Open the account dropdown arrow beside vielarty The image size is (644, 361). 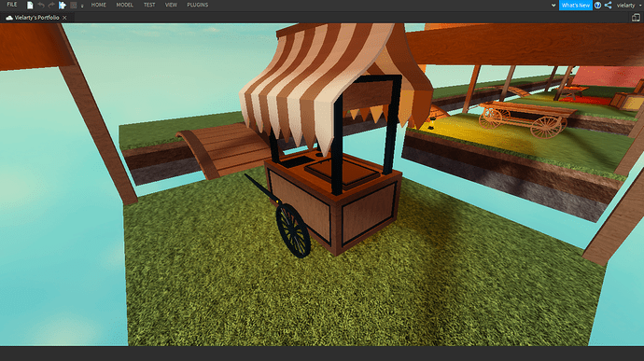pos(640,6)
